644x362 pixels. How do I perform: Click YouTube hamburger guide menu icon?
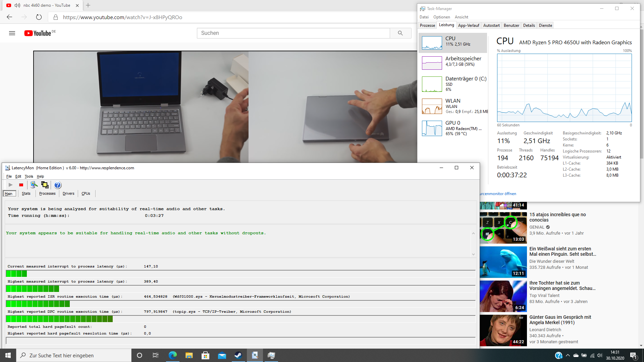[12, 33]
